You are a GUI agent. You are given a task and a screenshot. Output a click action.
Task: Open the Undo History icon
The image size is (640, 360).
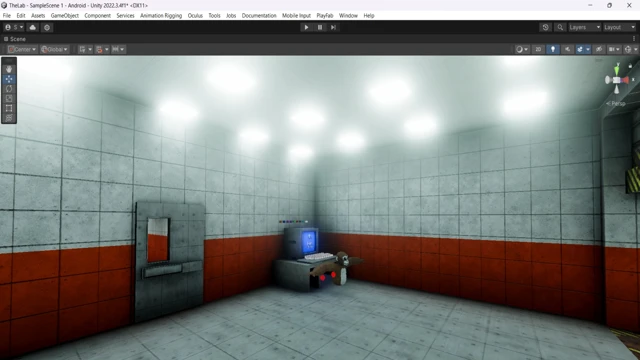545,27
